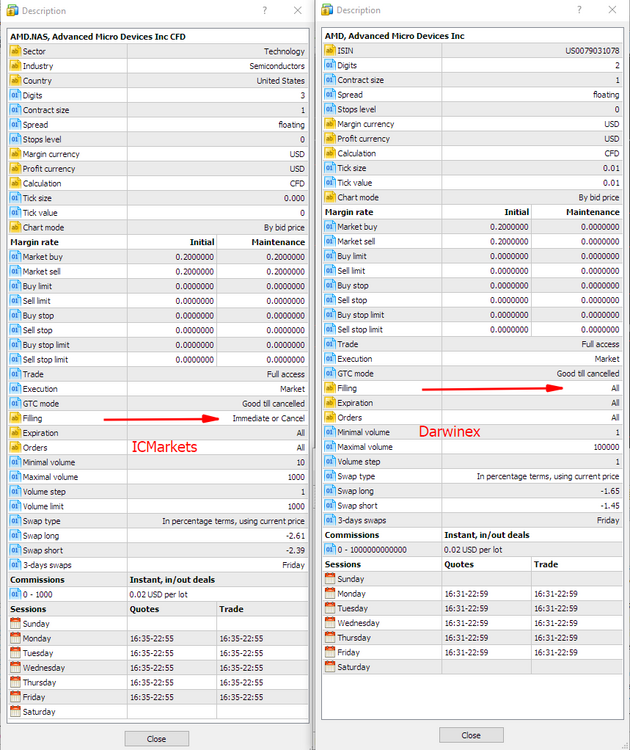Select Friday trade 16:35-22:55 in left window
630x750 pixels.
[241, 697]
